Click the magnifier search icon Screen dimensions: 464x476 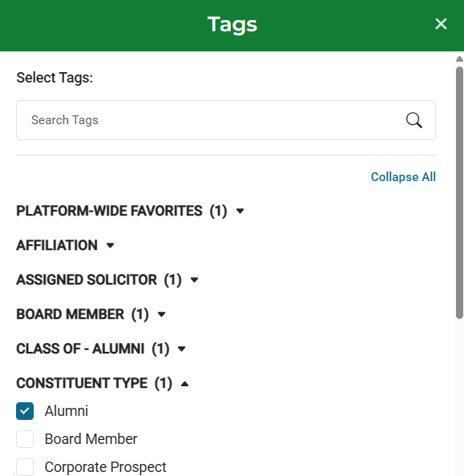(414, 120)
